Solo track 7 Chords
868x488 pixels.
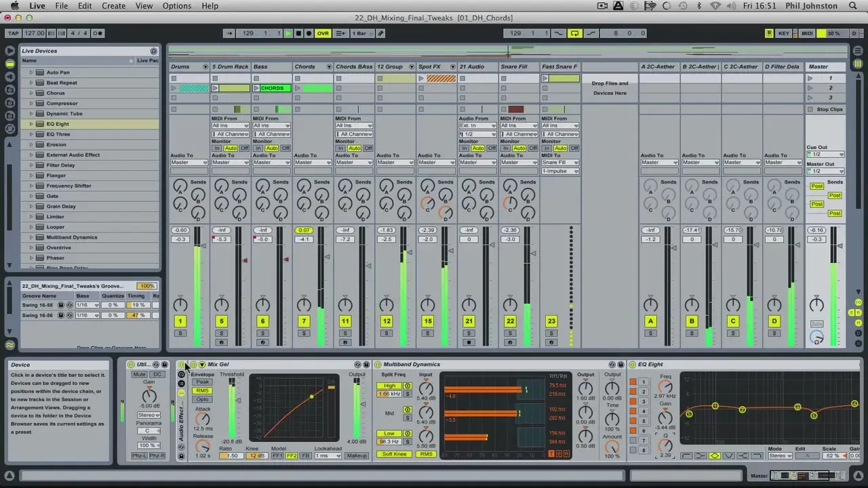pyautogui.click(x=304, y=333)
